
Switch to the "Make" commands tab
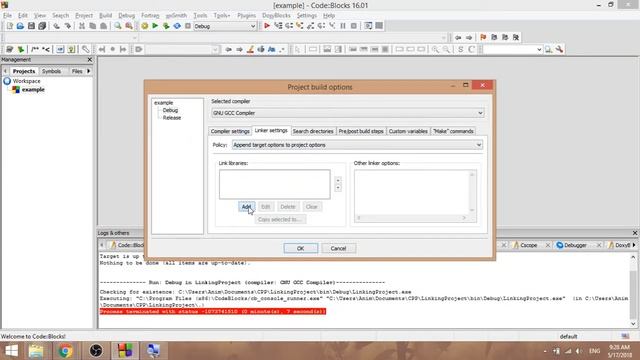pos(453,131)
